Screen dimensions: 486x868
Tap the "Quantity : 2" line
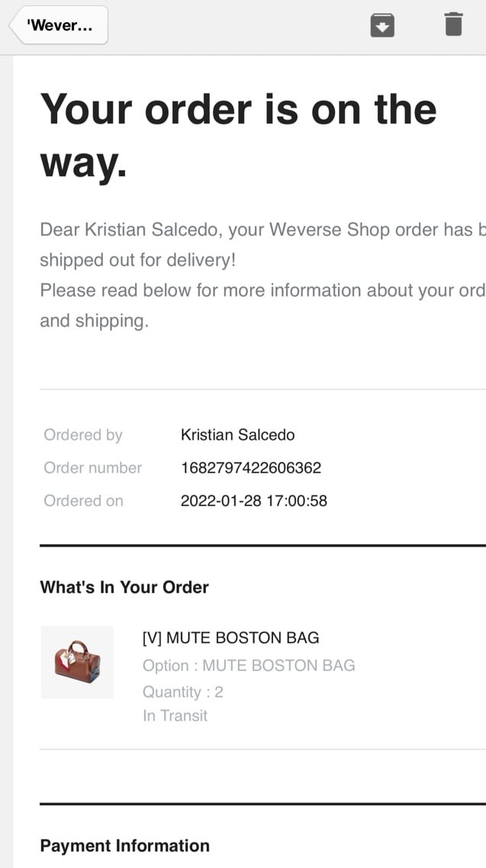182,692
